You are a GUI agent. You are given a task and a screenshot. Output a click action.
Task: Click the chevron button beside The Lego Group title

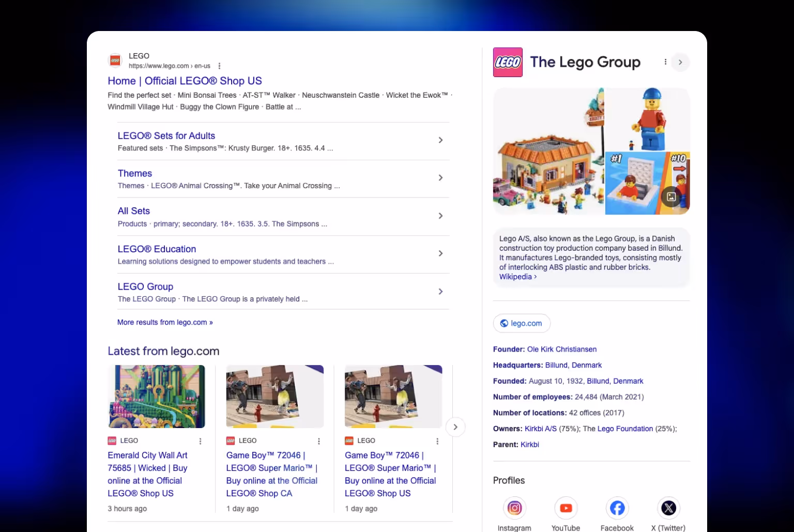tap(680, 62)
